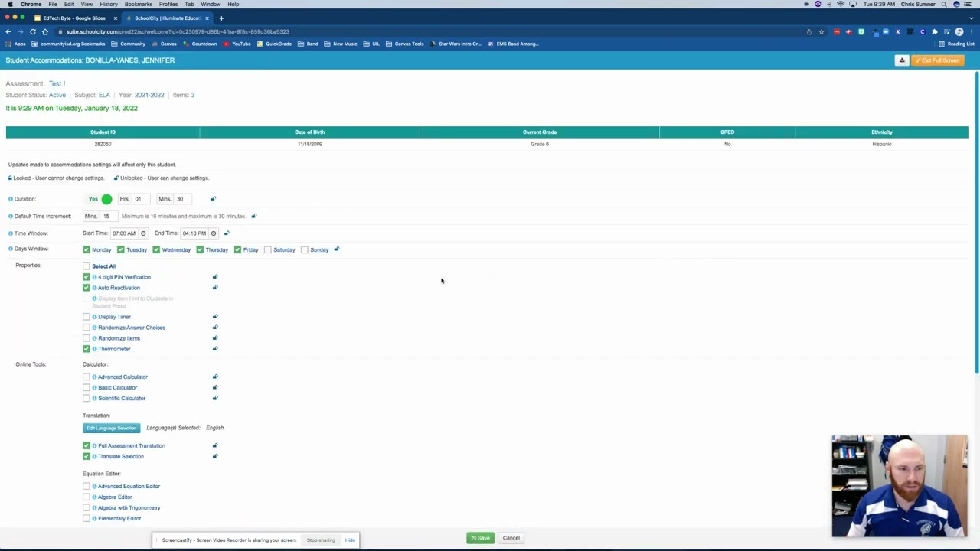The height and width of the screenshot is (551, 980).
Task: Click padlock for Advanced Calculator
Action: [x=215, y=377]
